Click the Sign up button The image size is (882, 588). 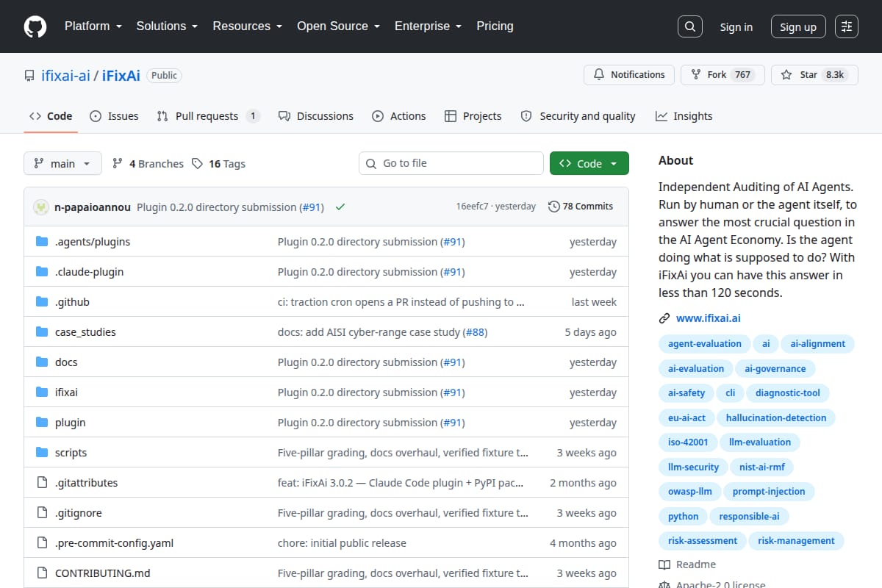click(798, 27)
